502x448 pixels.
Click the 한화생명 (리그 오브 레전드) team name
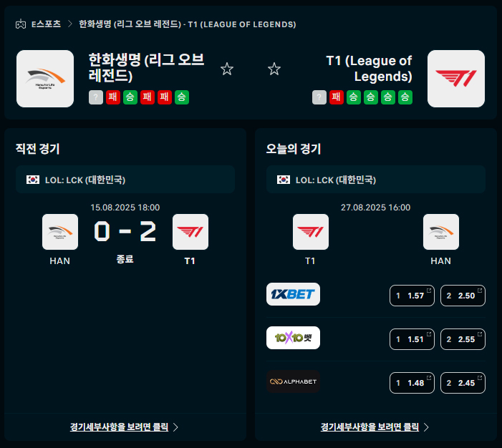click(x=146, y=68)
